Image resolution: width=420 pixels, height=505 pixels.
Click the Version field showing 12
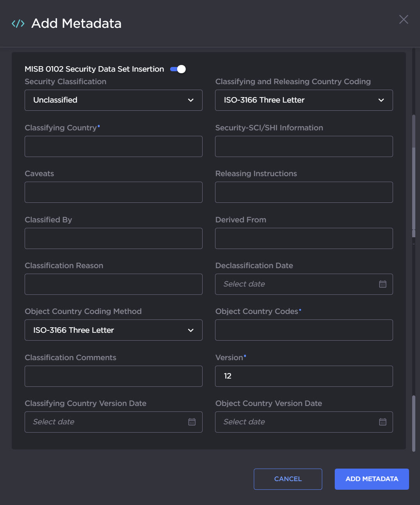pyautogui.click(x=304, y=376)
